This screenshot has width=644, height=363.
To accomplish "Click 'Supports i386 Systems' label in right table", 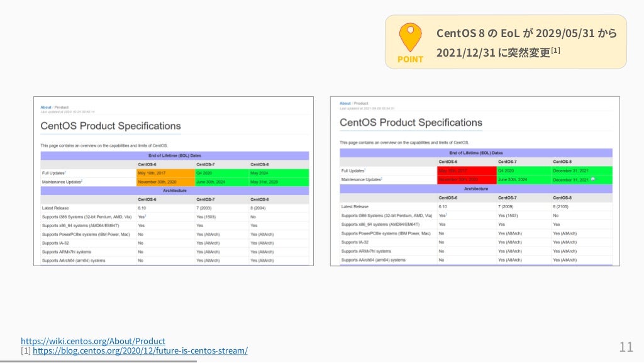I will [x=387, y=216].
